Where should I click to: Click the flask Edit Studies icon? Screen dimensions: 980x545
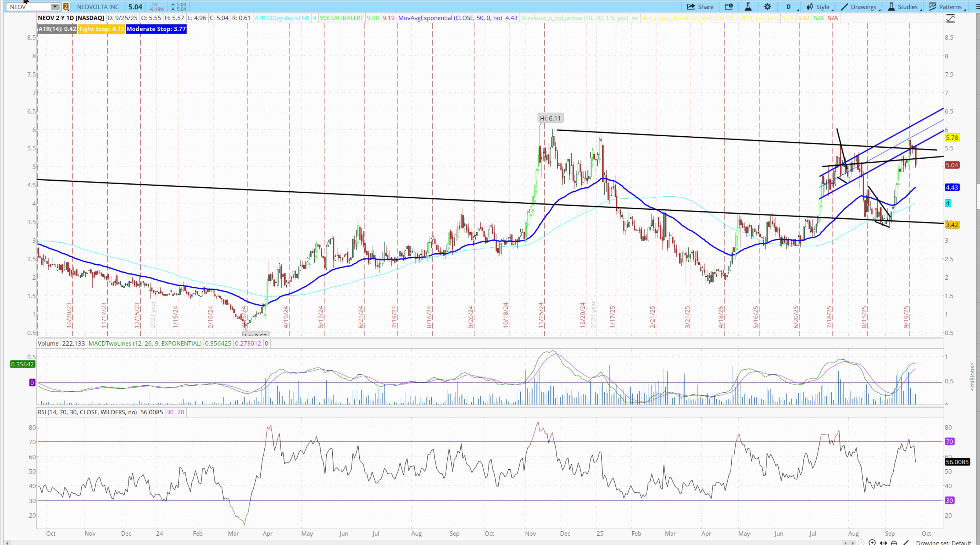pos(748,7)
